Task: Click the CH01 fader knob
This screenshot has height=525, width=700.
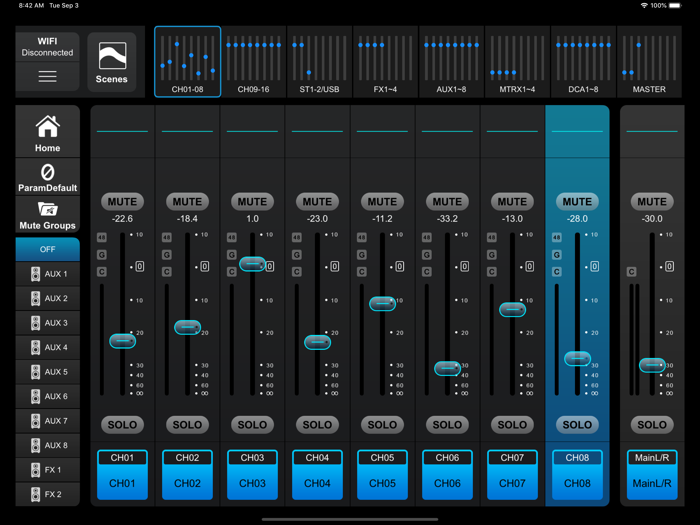Action: 122,341
